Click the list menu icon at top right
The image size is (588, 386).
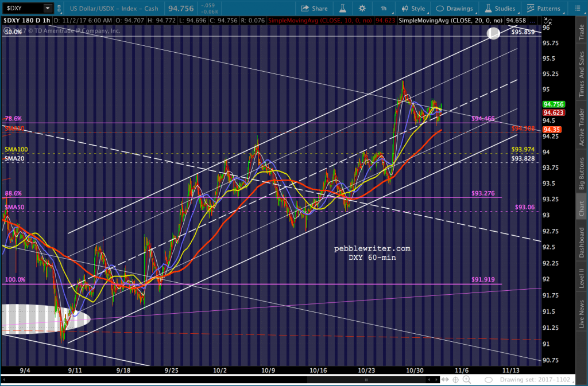[x=577, y=8]
